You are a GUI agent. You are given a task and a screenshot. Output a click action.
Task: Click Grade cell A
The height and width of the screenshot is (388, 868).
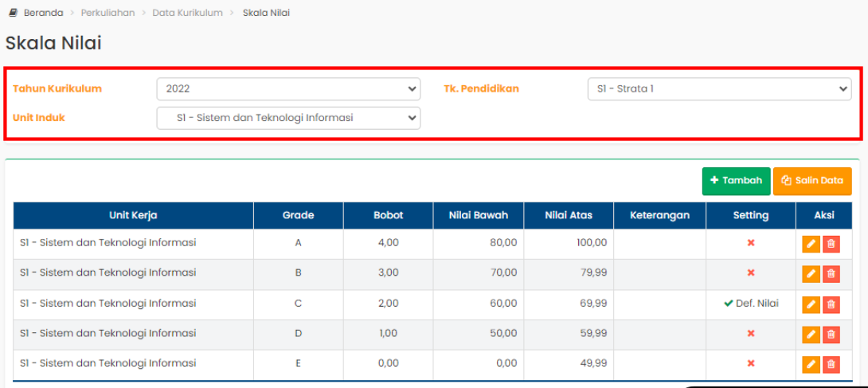tap(299, 243)
